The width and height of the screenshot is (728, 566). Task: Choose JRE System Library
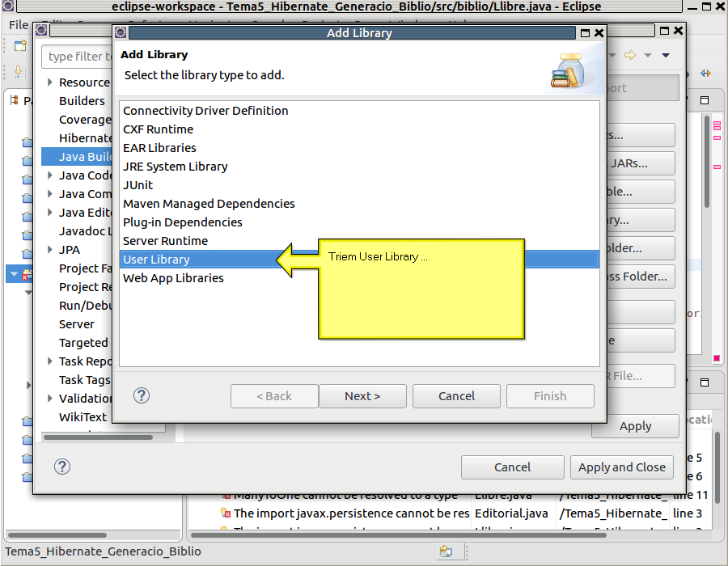coord(359,167)
